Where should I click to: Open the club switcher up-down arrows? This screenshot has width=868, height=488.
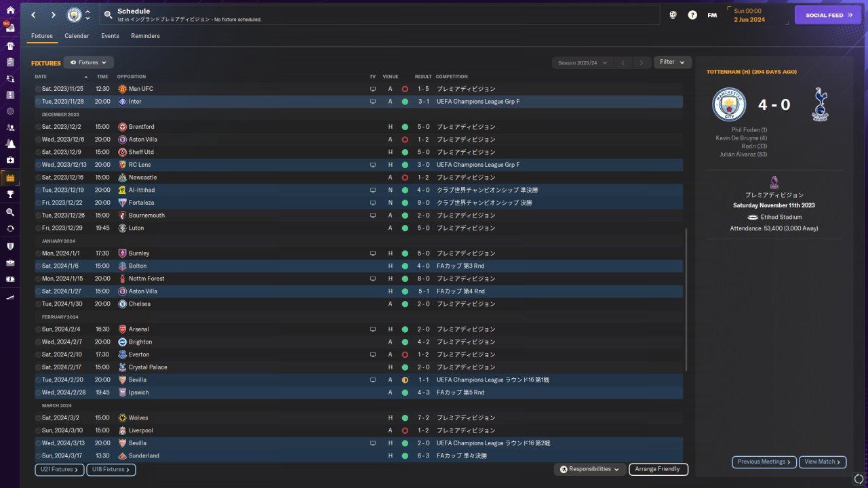(87, 15)
